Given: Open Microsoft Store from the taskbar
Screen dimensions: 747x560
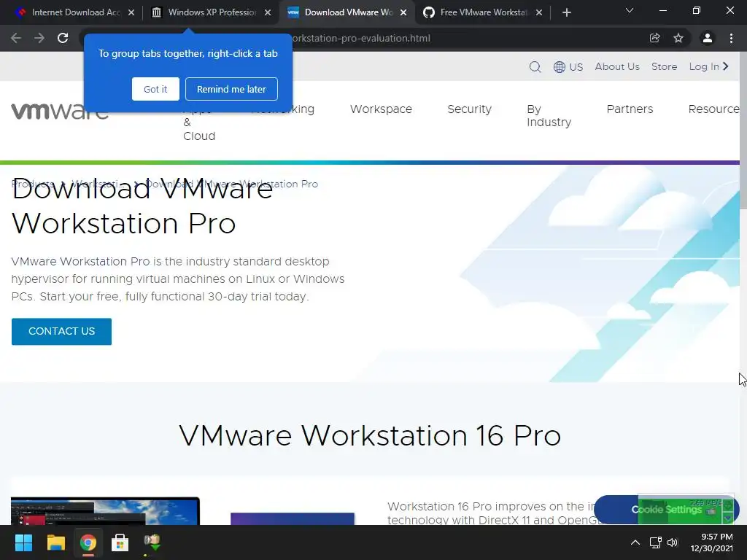Looking at the screenshot, I should pyautogui.click(x=120, y=542).
